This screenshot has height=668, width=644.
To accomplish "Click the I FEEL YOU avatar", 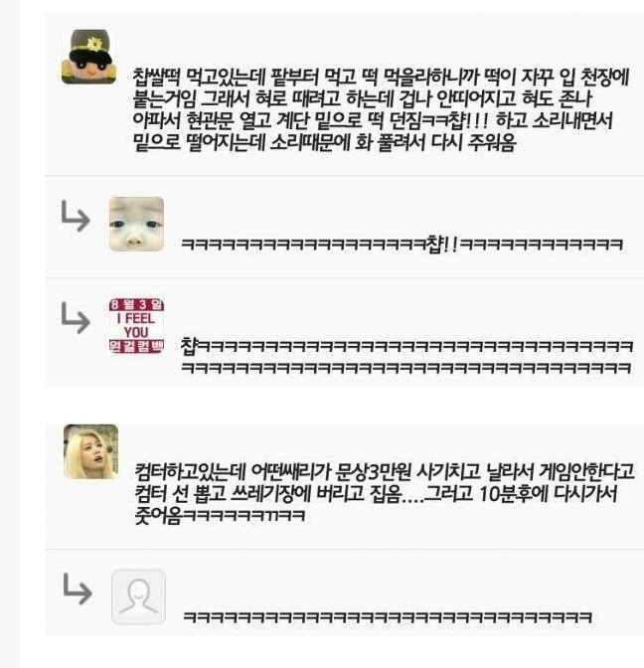I will point(136,326).
